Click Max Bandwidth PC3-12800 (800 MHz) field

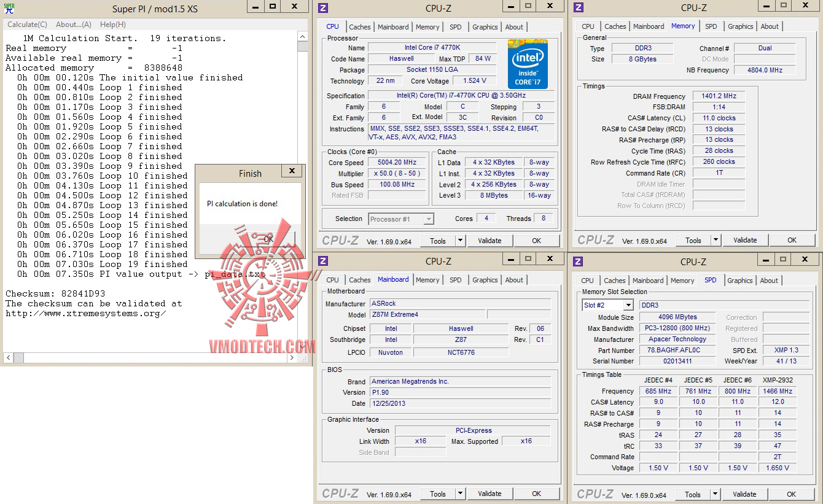677,328
